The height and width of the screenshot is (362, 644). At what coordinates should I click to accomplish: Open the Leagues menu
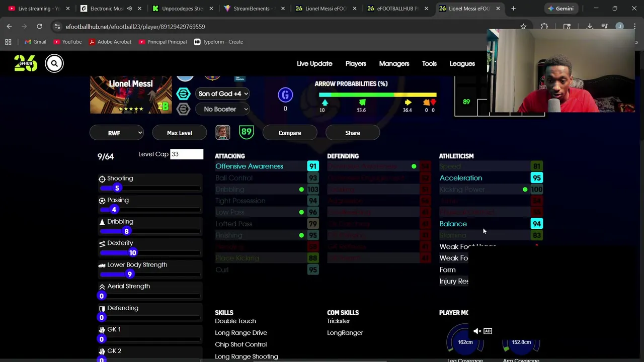click(462, 63)
